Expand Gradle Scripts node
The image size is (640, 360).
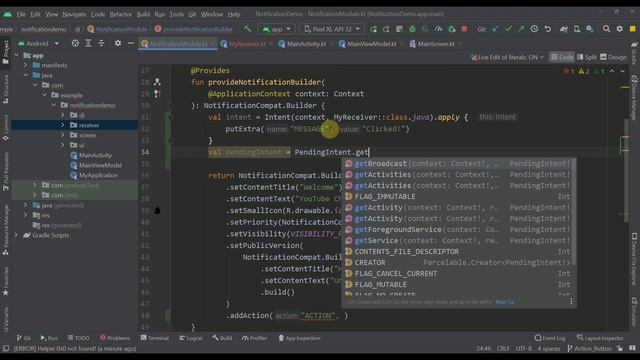17,235
